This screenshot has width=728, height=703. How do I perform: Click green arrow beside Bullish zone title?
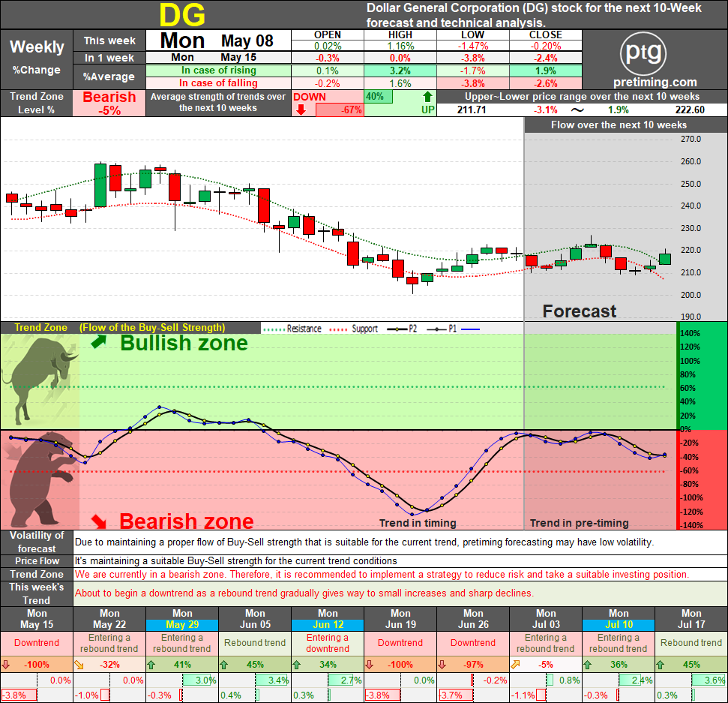coord(98,342)
